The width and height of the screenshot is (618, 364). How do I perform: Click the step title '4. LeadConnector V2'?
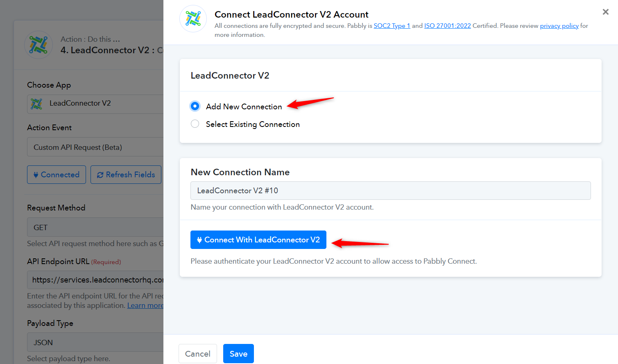pyautogui.click(x=105, y=50)
